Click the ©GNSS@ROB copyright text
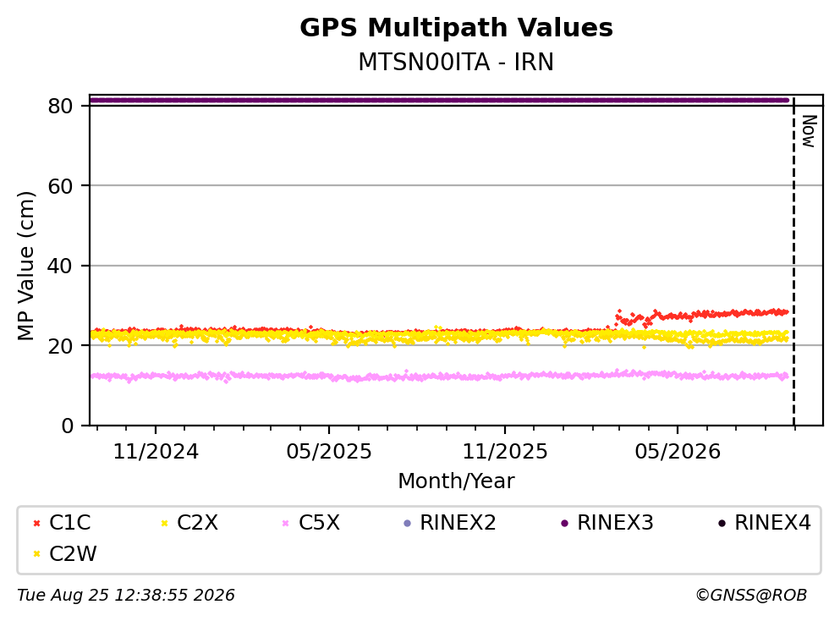Viewport: 840px width, 621px height. [x=752, y=596]
